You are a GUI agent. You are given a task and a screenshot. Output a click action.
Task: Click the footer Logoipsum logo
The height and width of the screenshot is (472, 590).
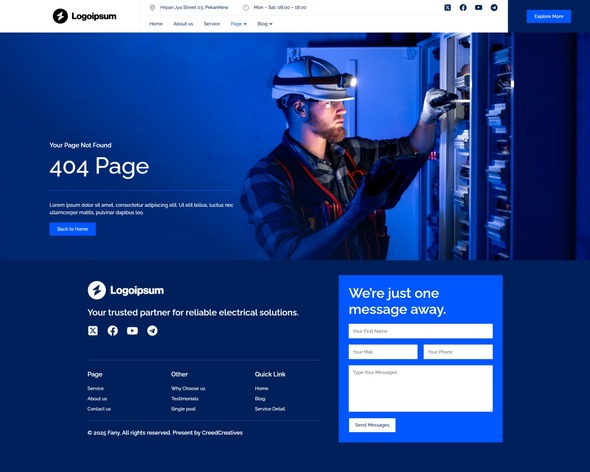(x=126, y=290)
